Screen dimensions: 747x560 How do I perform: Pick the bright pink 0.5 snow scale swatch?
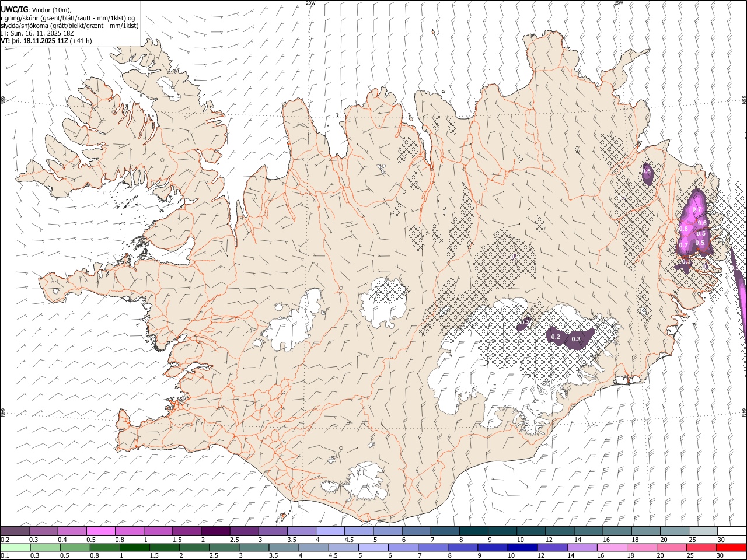point(100,531)
